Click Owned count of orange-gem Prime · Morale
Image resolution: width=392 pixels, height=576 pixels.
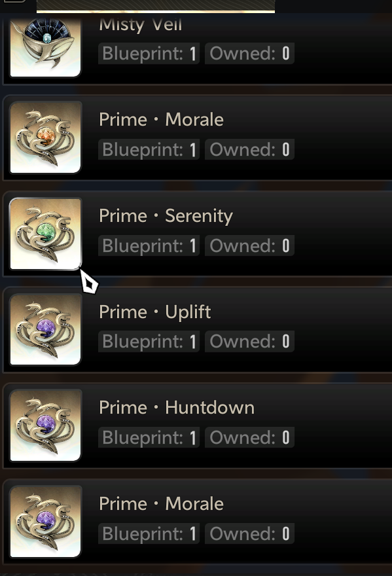[249, 149]
